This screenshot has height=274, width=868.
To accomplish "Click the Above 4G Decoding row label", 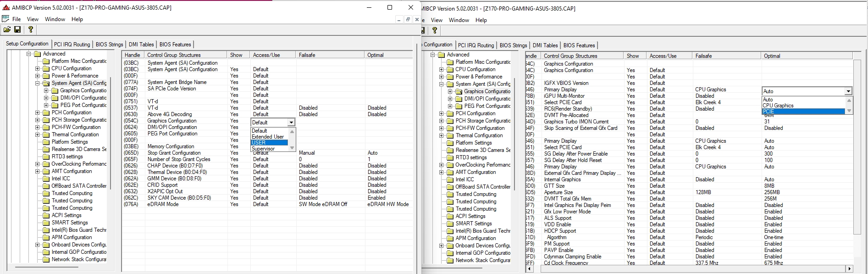I will tap(170, 114).
